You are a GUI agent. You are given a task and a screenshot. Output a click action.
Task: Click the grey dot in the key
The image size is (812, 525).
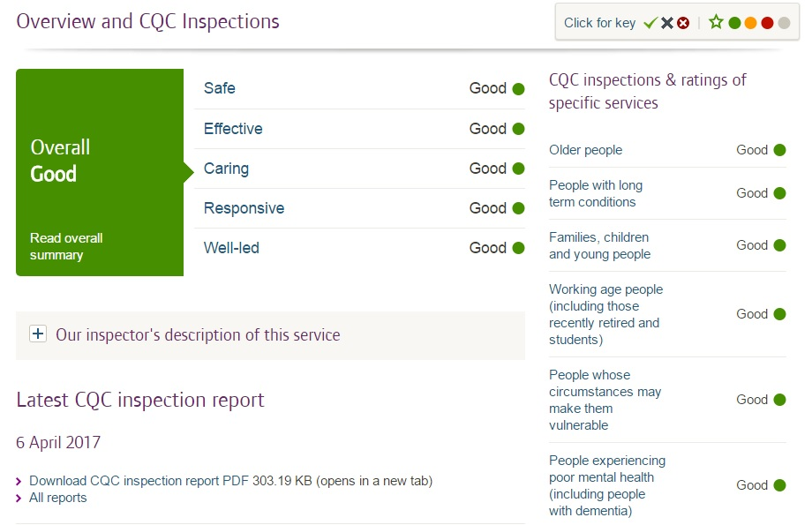(784, 23)
